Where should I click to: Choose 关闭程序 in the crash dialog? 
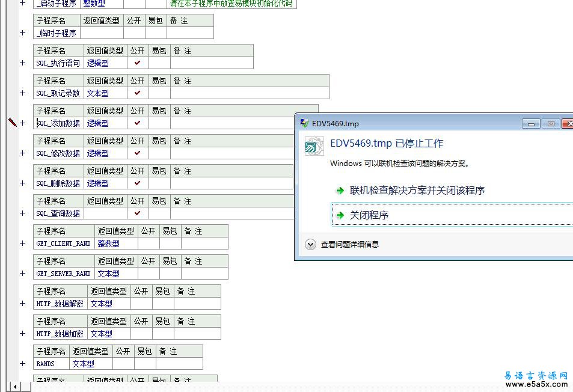tap(369, 215)
